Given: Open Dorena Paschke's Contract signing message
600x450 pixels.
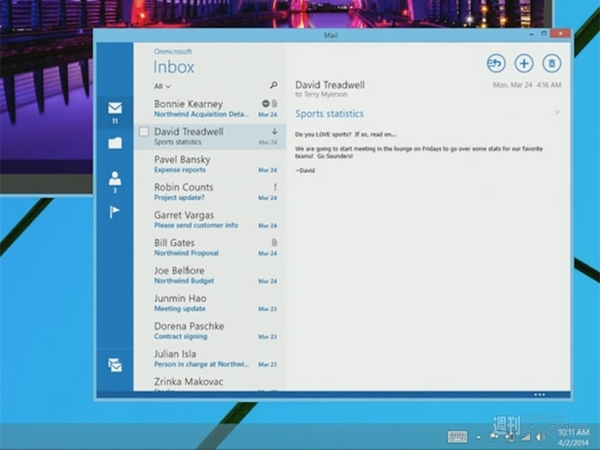Looking at the screenshot, I should tap(210, 331).
